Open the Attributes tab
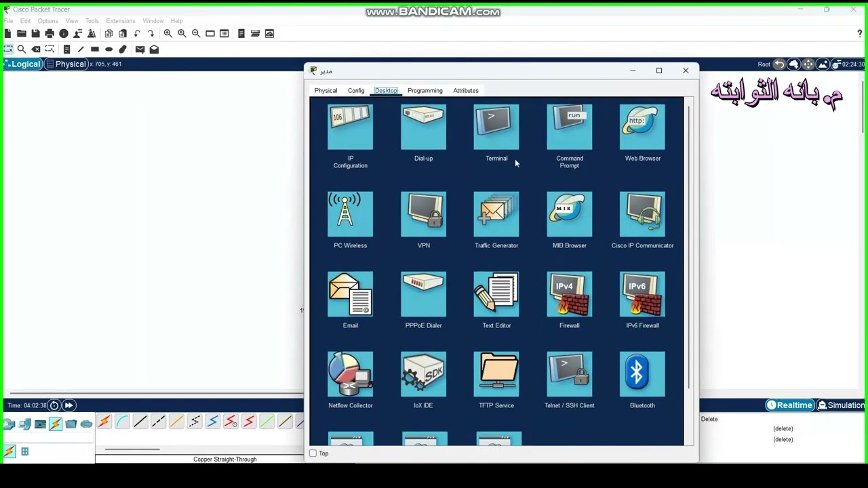 point(466,90)
